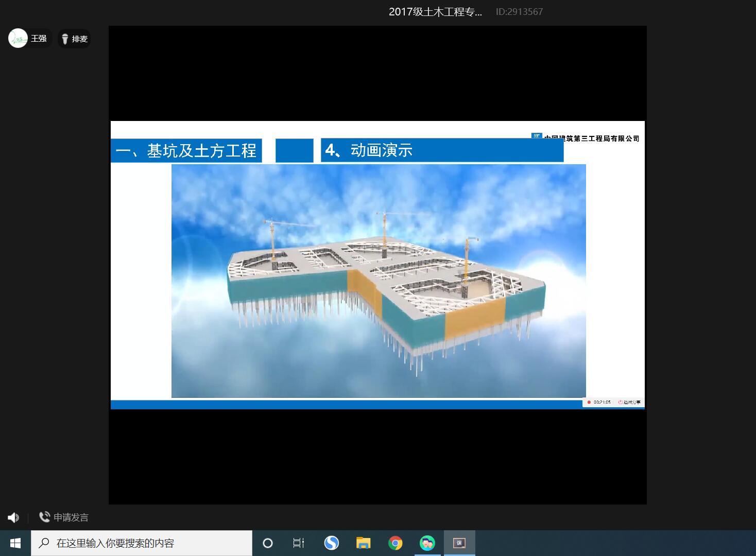The image size is (756, 556).
Task: Click the Windows search input box
Action: point(142,543)
